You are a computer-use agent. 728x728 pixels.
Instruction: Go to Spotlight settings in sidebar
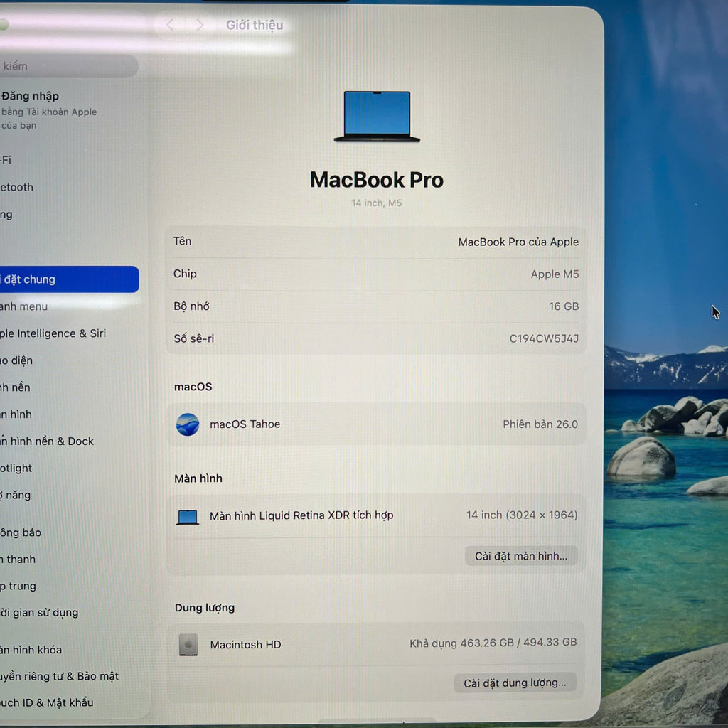(x=17, y=469)
